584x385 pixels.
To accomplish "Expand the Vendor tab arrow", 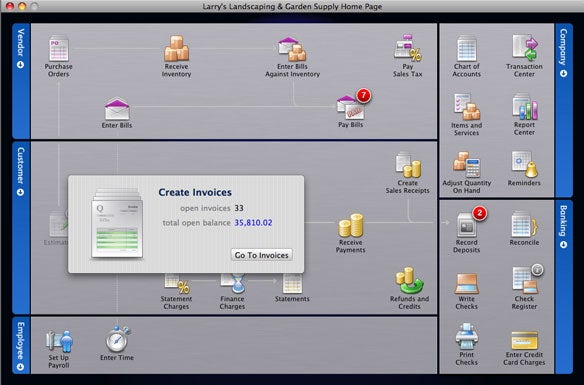I will tap(20, 64).
